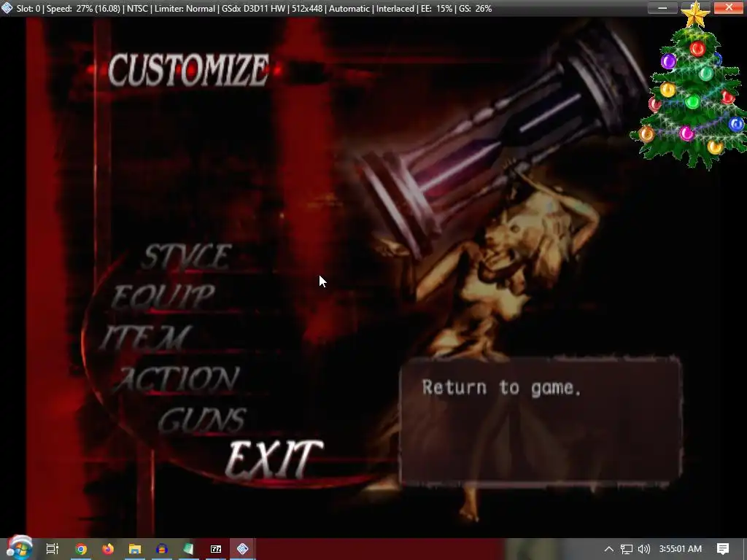Minimize the PCSX2 window

[662, 7]
